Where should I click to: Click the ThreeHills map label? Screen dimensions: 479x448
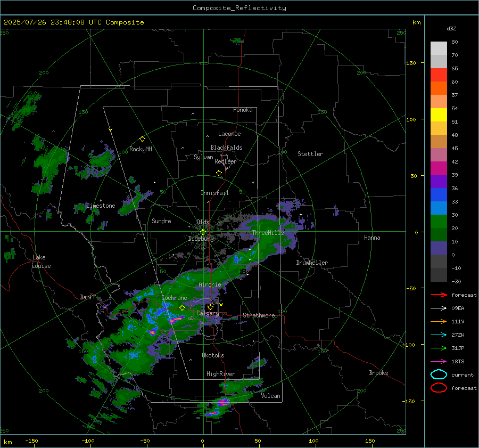pos(268,233)
